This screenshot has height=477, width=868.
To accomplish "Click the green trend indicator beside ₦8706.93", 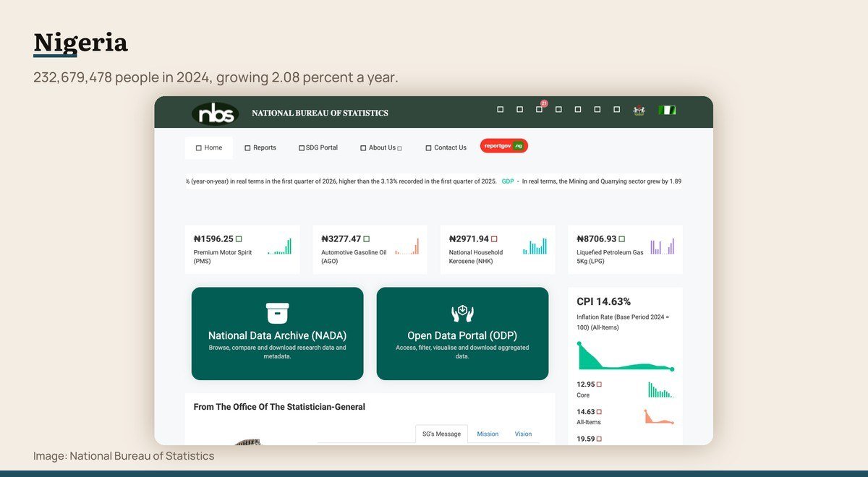I will [622, 239].
